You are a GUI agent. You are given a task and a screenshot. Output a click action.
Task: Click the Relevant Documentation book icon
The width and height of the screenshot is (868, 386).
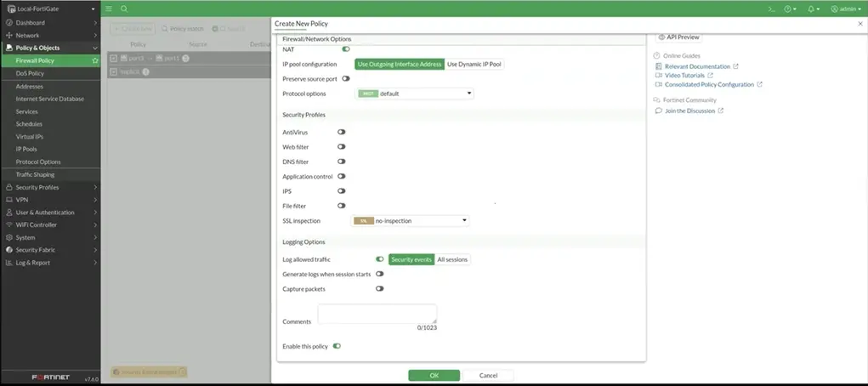[x=659, y=66]
